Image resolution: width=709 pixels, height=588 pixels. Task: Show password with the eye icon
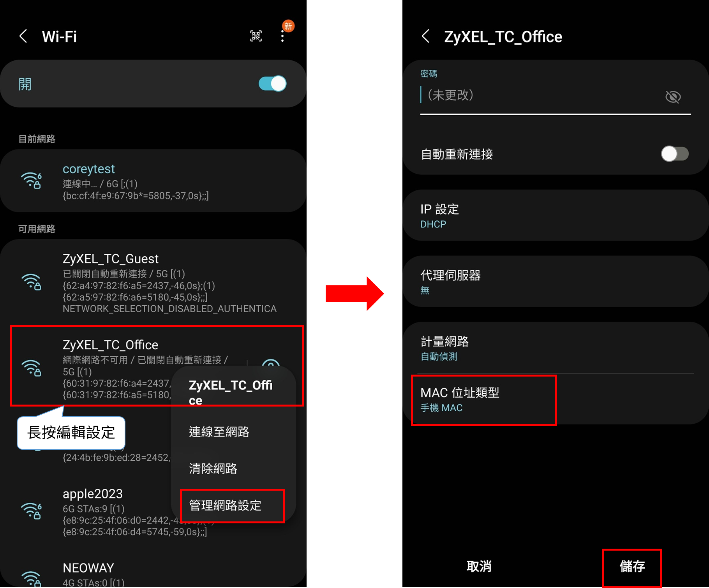tap(673, 97)
